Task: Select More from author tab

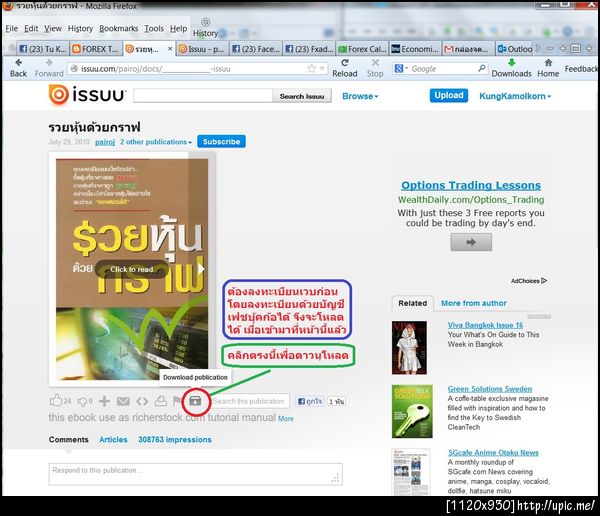Action: (474, 303)
